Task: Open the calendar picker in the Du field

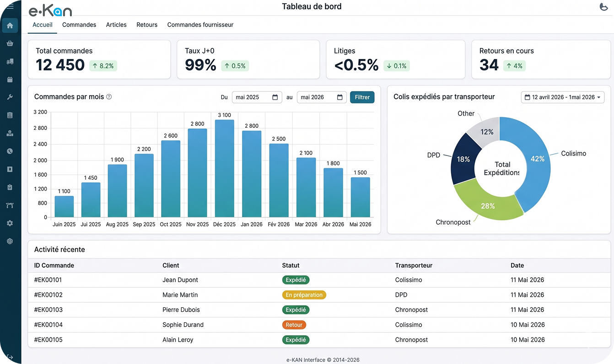Action: pos(275,97)
